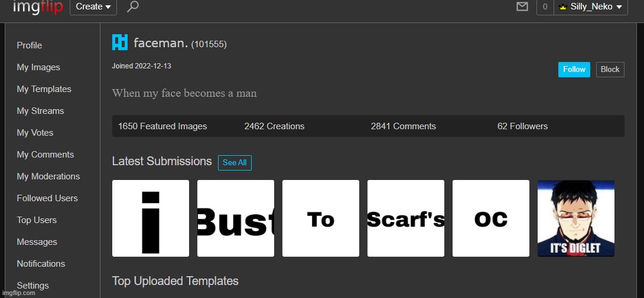Click the crown icon beside Silly_Neko

562,7
